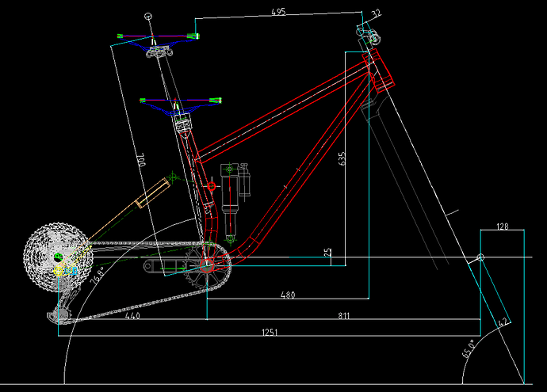Select the 76.0° seat angle label
Screen dimensions: 547x392
[x=97, y=276]
